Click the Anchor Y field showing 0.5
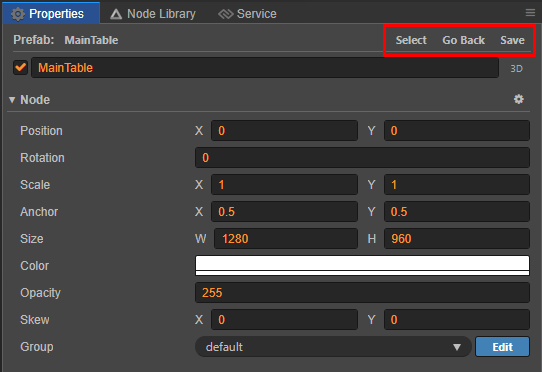542x372 pixels. click(457, 212)
